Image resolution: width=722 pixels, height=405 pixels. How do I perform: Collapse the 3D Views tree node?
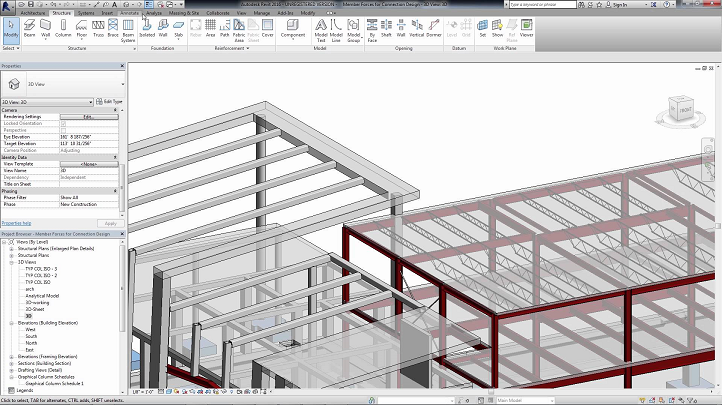pyautogui.click(x=11, y=262)
